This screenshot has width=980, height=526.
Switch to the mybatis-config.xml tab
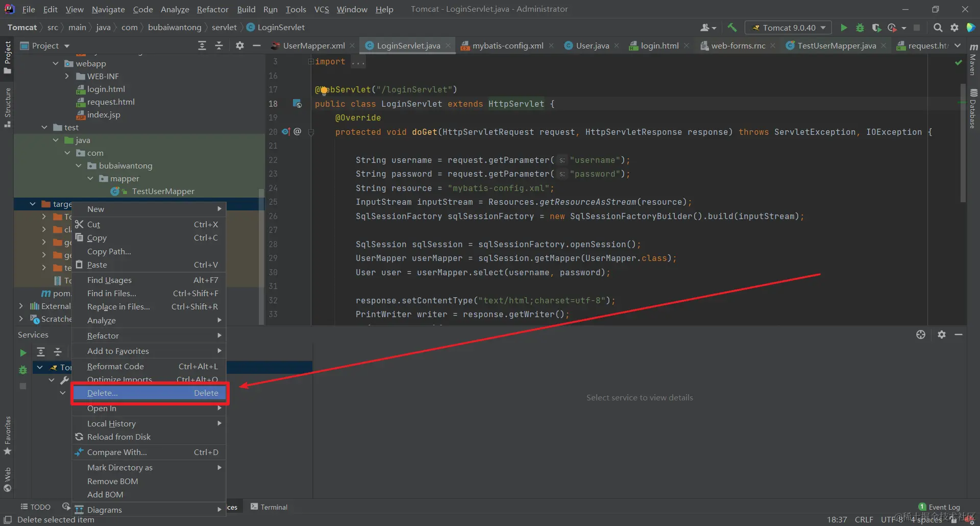pyautogui.click(x=508, y=46)
